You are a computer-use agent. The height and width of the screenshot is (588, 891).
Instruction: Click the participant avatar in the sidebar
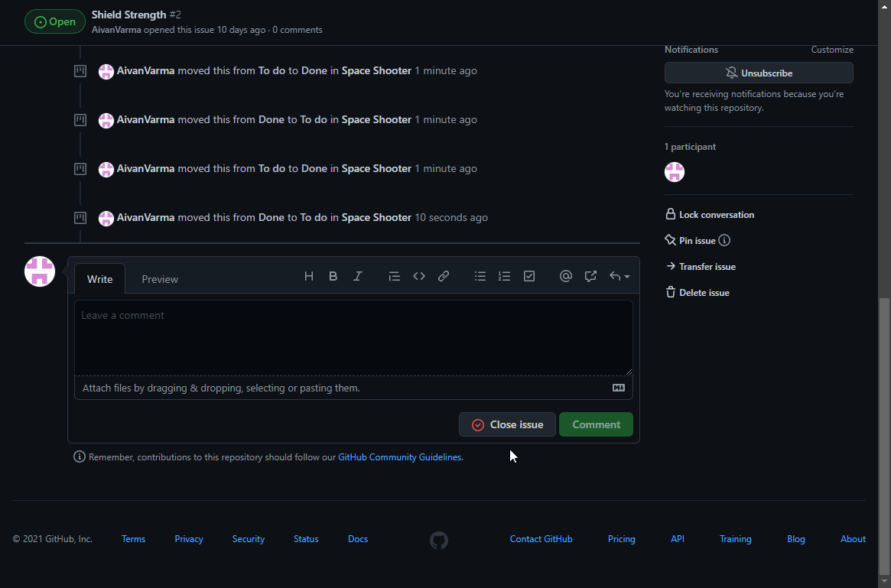(x=675, y=171)
